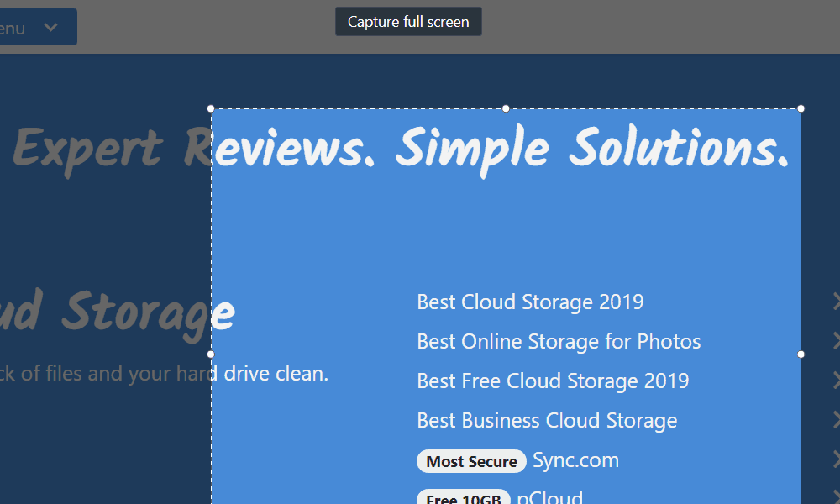This screenshot has height=504, width=840.
Task: Click the arrow icon next to Best Free Cloud Storage 2019
Action: pyautogui.click(x=832, y=381)
